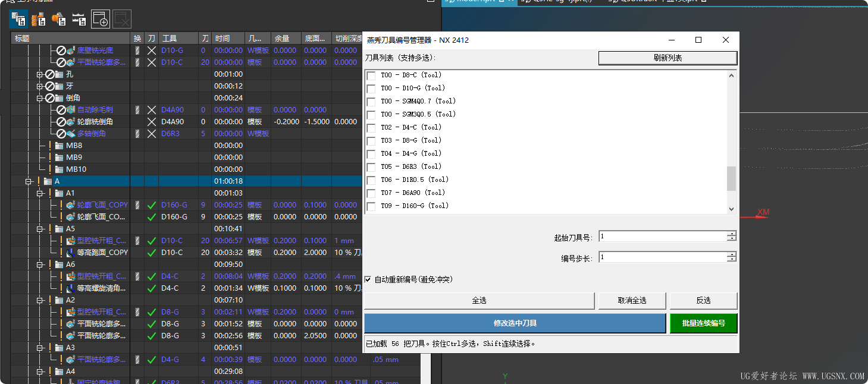The image size is (868, 384).
Task: Increment the 起始刀具号 spinner up arrow
Action: pos(731,234)
